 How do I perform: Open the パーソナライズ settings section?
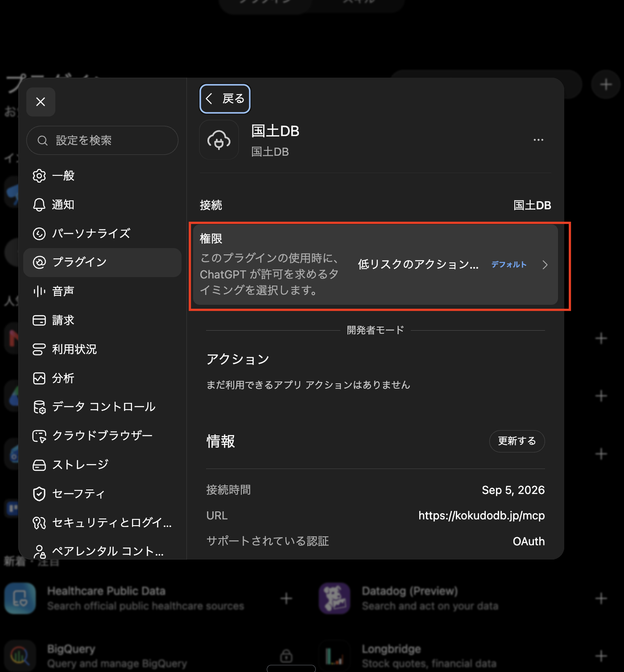click(102, 233)
